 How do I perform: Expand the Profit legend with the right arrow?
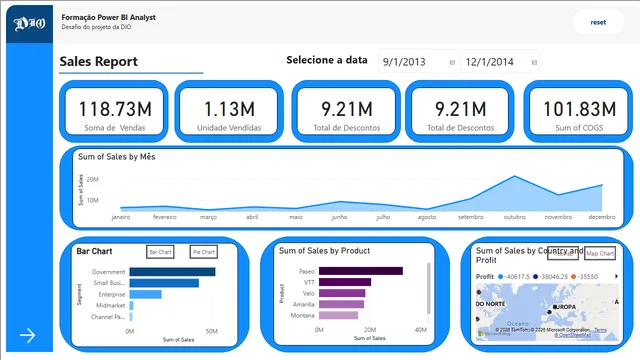[x=616, y=276]
